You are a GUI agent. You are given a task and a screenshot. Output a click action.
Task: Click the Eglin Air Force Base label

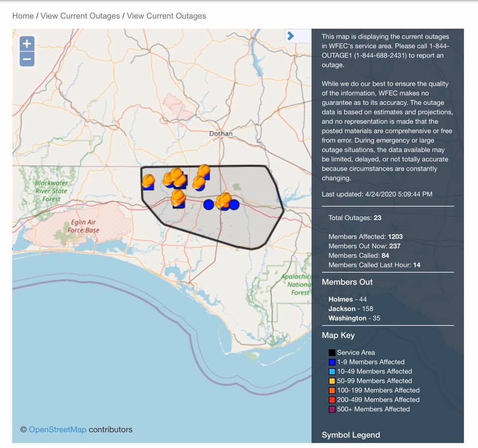point(83,226)
